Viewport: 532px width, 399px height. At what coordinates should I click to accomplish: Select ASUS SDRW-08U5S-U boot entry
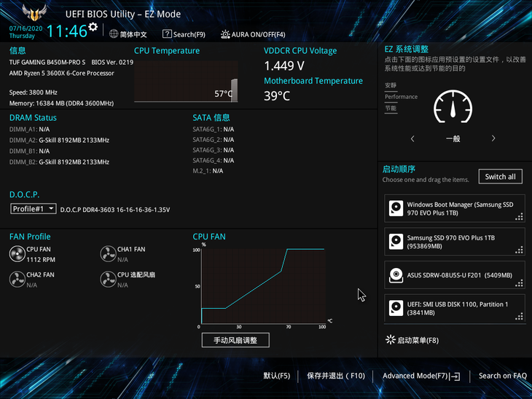[455, 275]
